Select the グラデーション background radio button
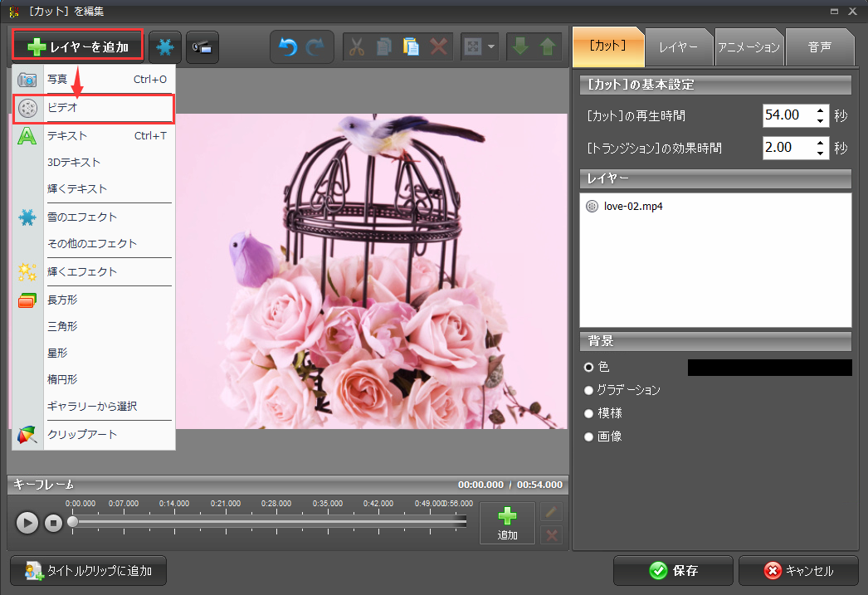This screenshot has height=595, width=868. 589,389
